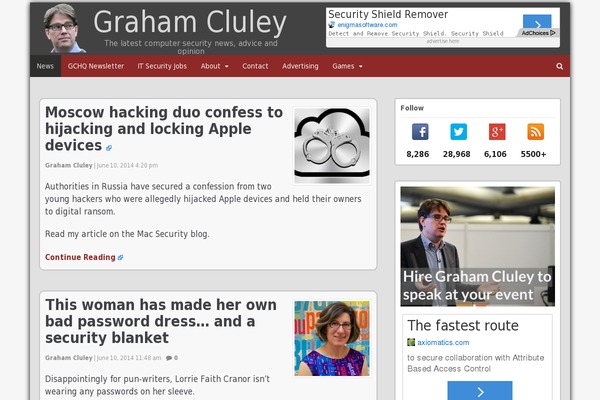The image size is (600, 400).
Task: Go to IT Security Jobs
Action: click(162, 66)
